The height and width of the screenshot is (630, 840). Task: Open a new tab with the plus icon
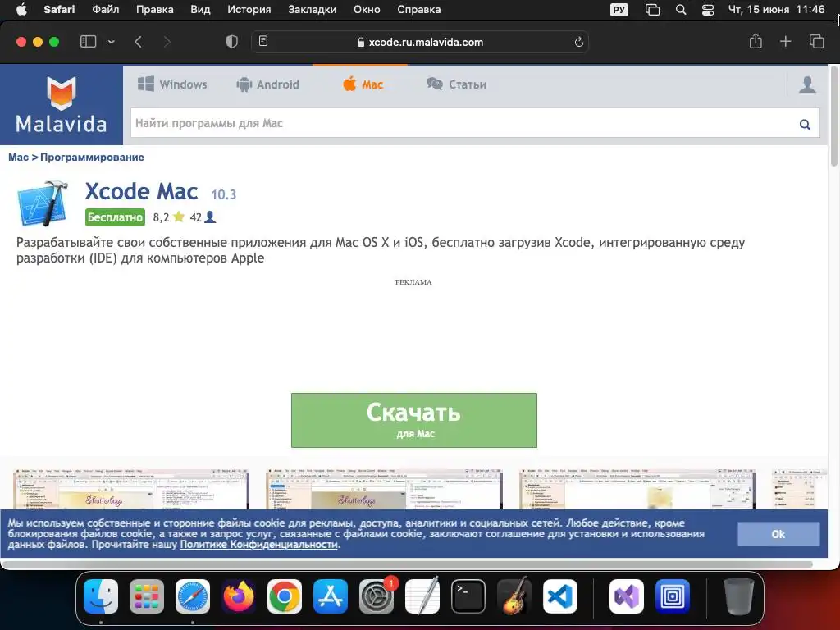(x=785, y=41)
